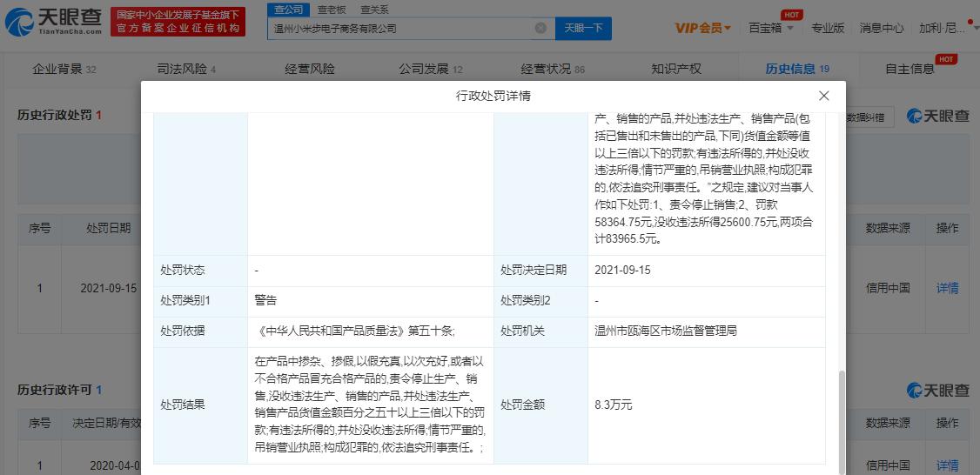This screenshot has height=475, width=980.
Task: Click the 处罚依据 label cell
Action: 200,331
